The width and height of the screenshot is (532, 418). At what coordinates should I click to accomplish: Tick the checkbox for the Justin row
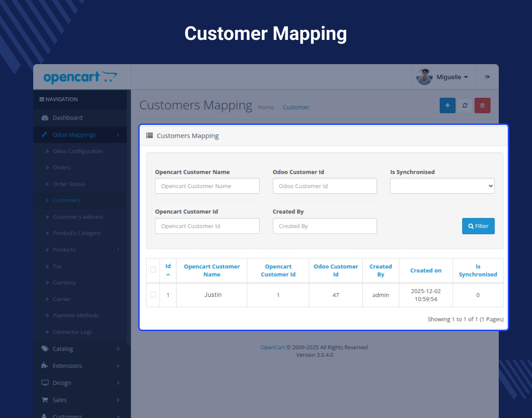tap(153, 294)
